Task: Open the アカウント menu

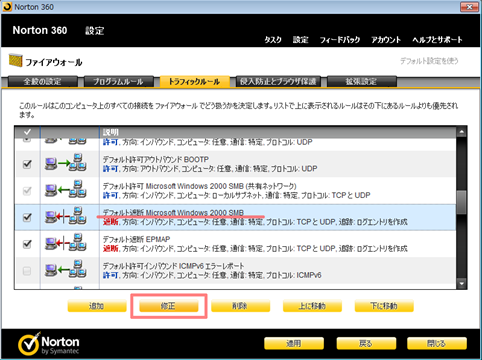Action: tap(386, 40)
